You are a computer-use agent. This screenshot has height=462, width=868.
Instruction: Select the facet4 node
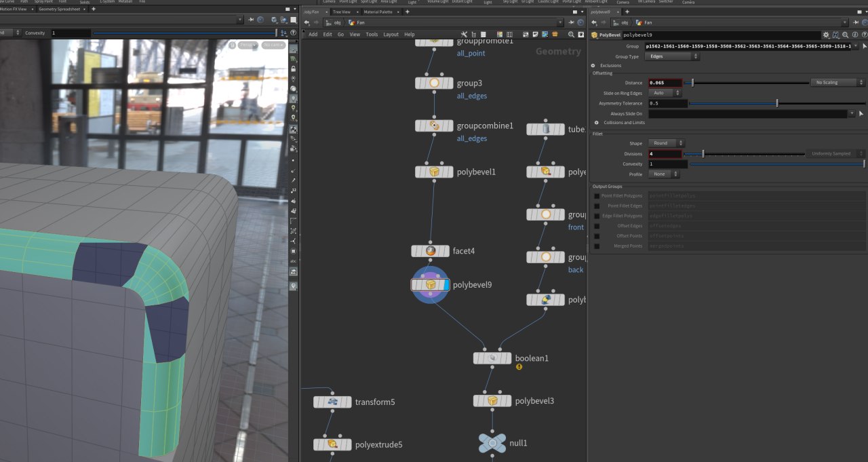click(430, 251)
